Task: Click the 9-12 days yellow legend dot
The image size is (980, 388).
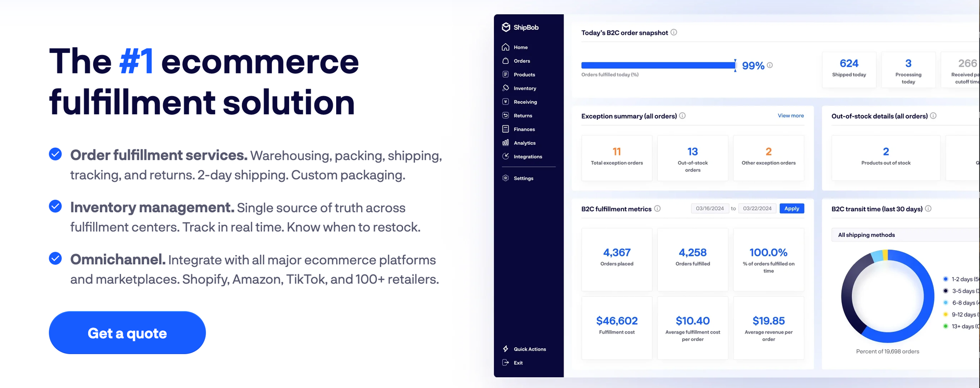Action: (946, 314)
